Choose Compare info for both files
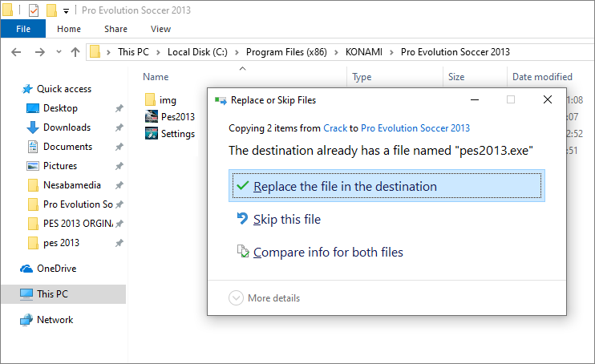Viewport: 595px width, 364px height. [328, 253]
